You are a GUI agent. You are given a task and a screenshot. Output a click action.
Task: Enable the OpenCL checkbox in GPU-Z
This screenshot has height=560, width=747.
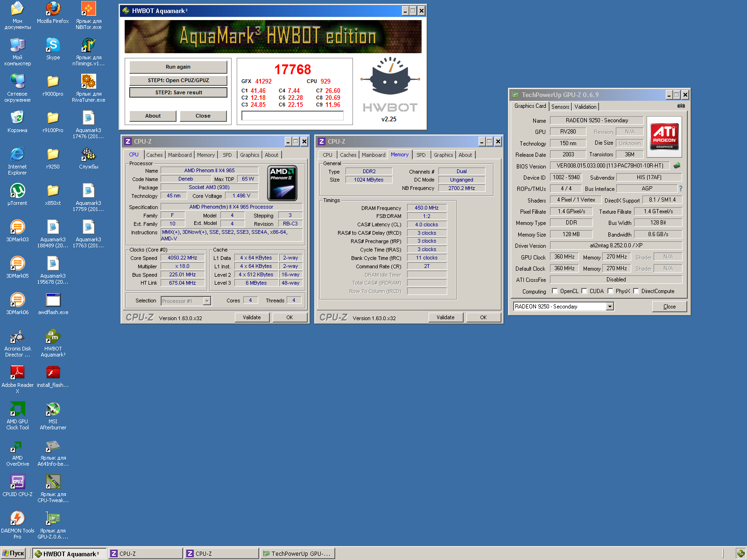pos(555,291)
